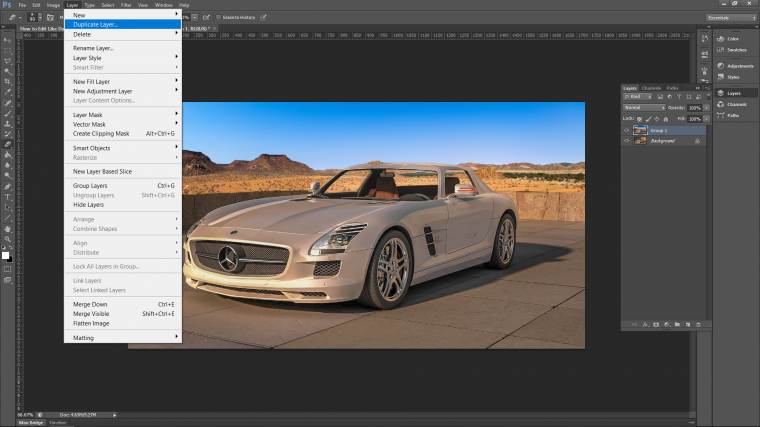Select the Group 1 layer thumbnail
Screen dimensions: 760x427
click(640, 130)
